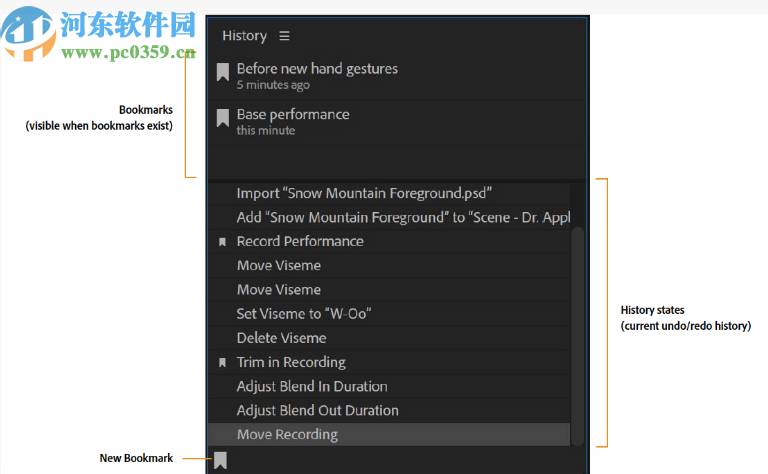This screenshot has height=474, width=768.
Task: Select Adjust Blend Out Duration state
Action: tap(317, 410)
